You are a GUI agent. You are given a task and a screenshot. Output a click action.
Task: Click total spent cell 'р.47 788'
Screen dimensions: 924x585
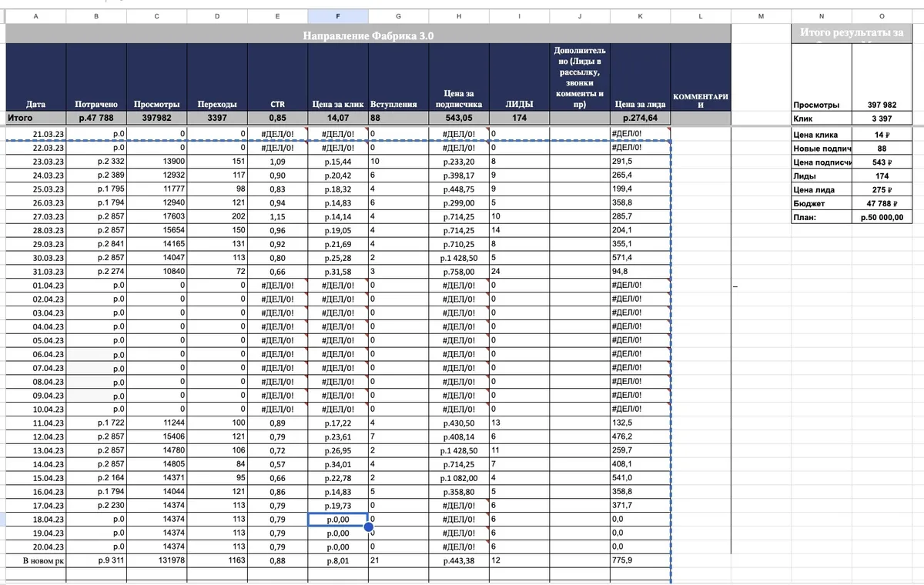click(x=96, y=119)
